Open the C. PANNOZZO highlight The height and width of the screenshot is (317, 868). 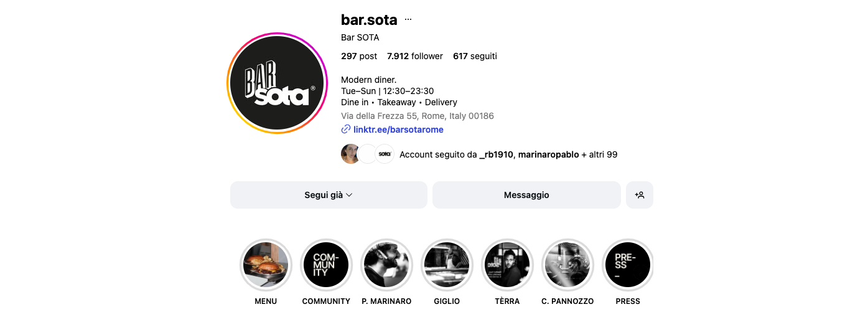pos(567,265)
